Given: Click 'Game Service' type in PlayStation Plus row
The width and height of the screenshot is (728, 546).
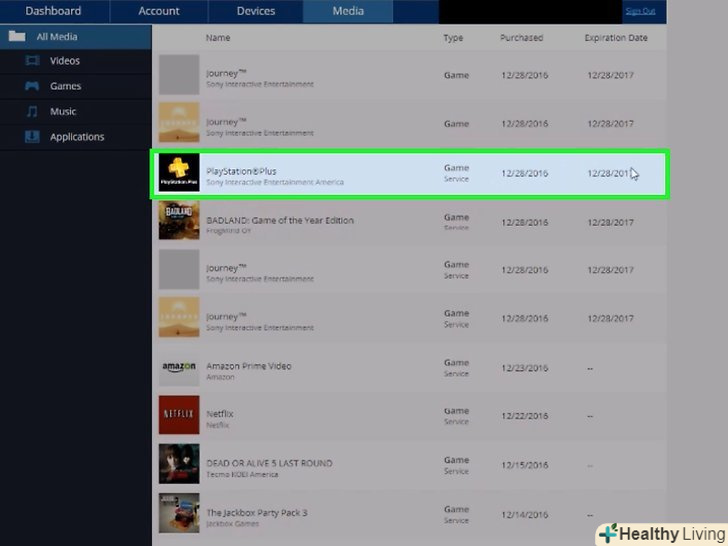Looking at the screenshot, I should pos(456,173).
